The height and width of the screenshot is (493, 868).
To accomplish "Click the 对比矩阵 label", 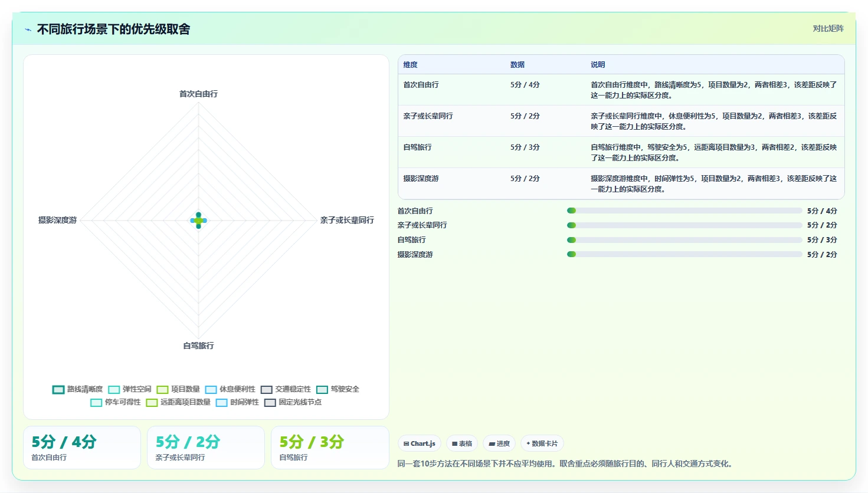I will pos(828,28).
